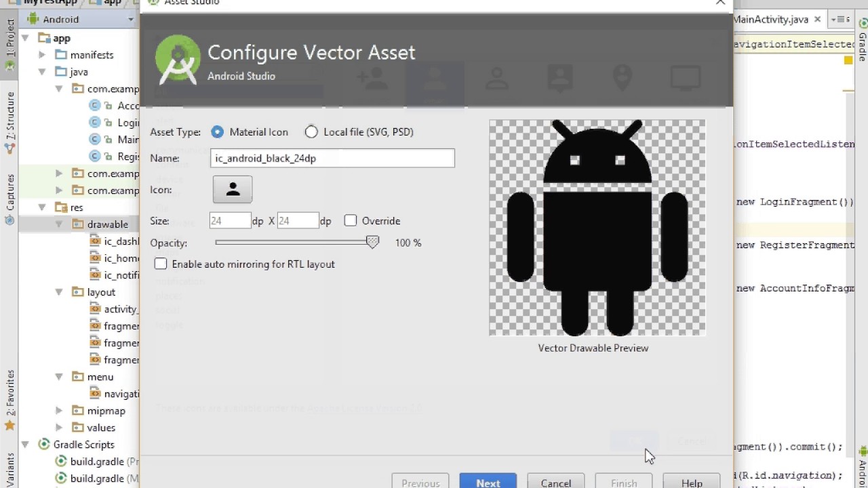Screen dimensions: 868x488
Task: Open the Captures tool window tab
Action: click(9, 199)
